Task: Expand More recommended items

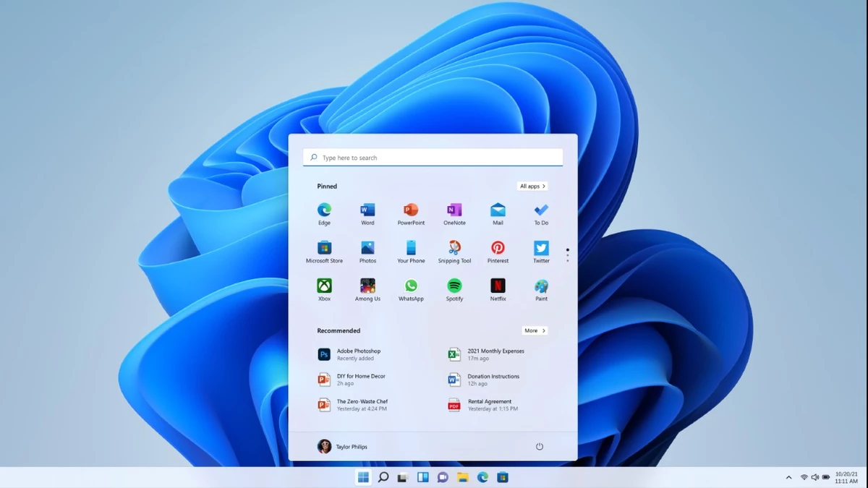Action: (x=535, y=331)
